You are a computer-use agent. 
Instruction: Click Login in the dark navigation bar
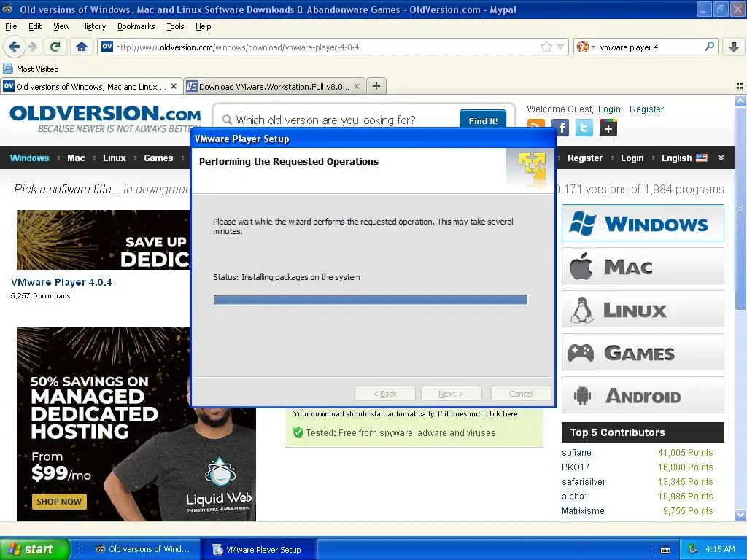pos(632,158)
